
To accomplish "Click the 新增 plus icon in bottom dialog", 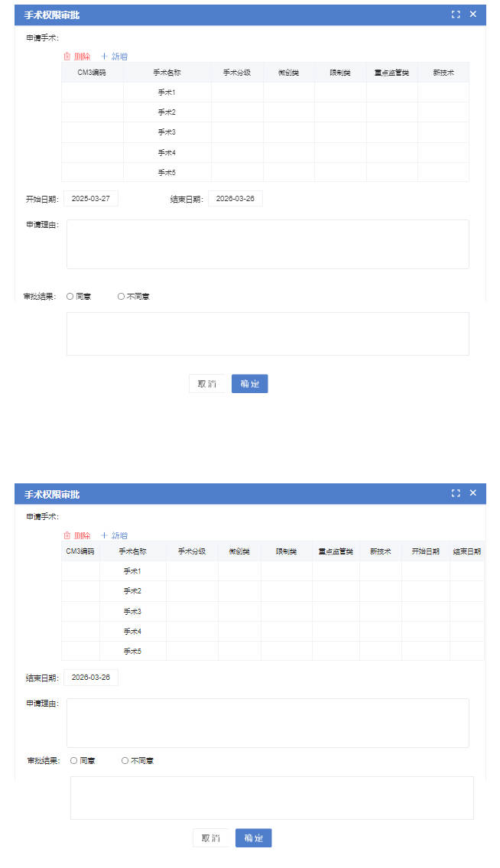I will point(104,535).
